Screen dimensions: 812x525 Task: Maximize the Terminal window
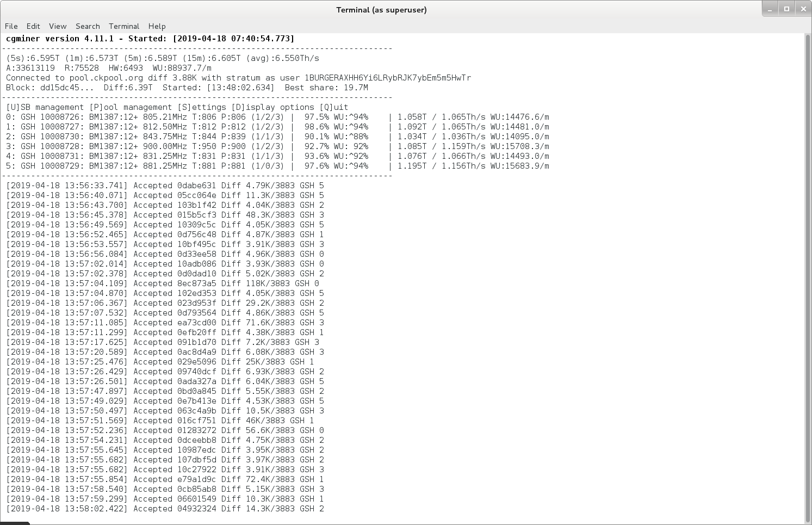coord(786,9)
